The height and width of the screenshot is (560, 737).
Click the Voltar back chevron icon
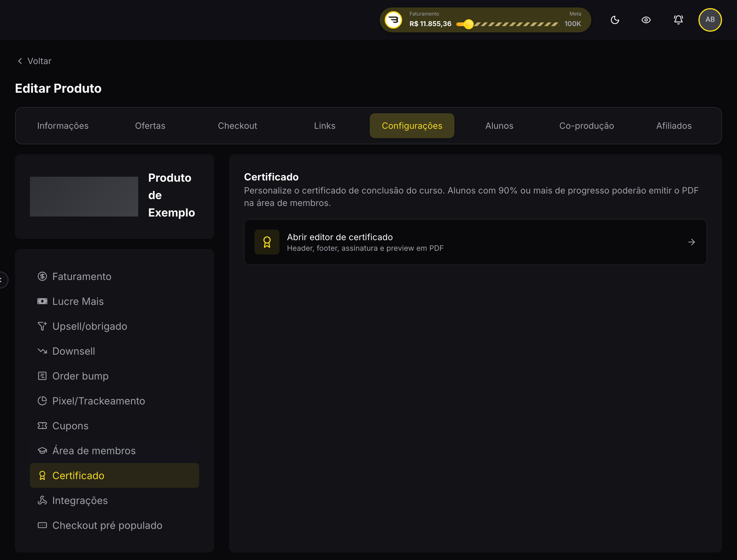point(20,61)
